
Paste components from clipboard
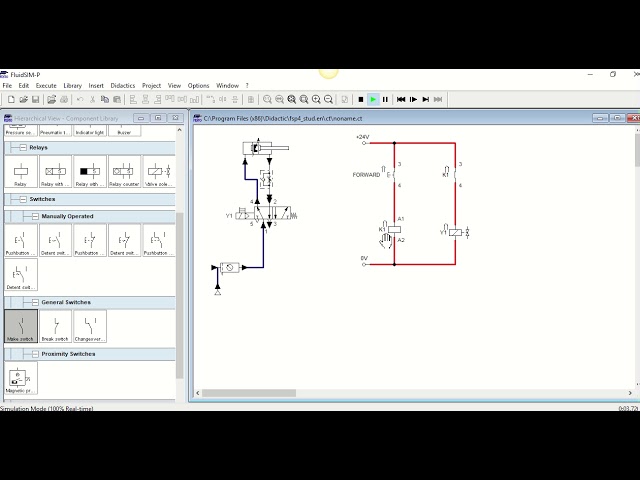tap(117, 99)
